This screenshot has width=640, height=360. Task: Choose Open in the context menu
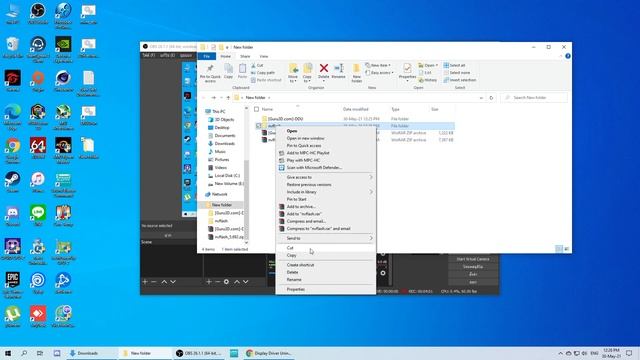[326, 131]
